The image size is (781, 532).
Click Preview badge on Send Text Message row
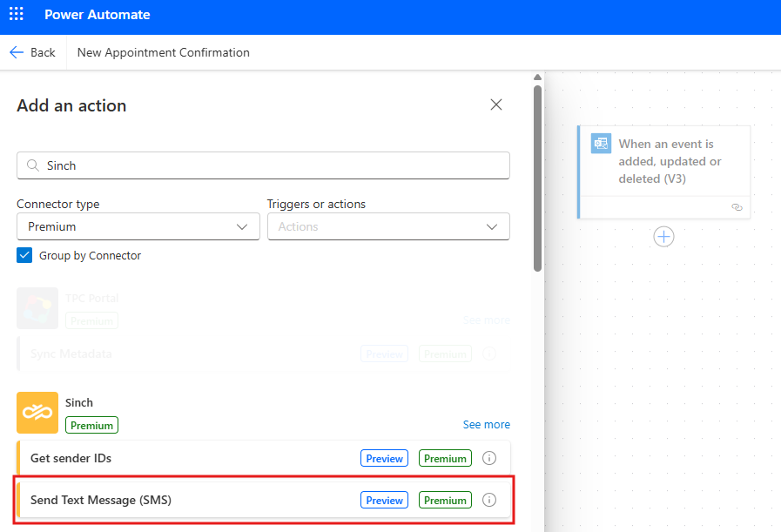[384, 500]
